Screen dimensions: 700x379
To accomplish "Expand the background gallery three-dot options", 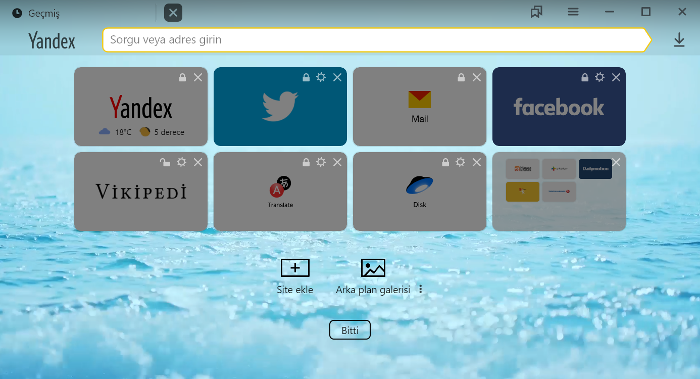I will coord(421,289).
